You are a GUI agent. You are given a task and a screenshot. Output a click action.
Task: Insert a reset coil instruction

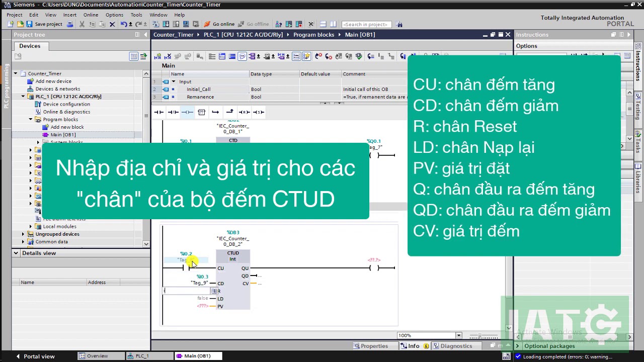coord(244,112)
